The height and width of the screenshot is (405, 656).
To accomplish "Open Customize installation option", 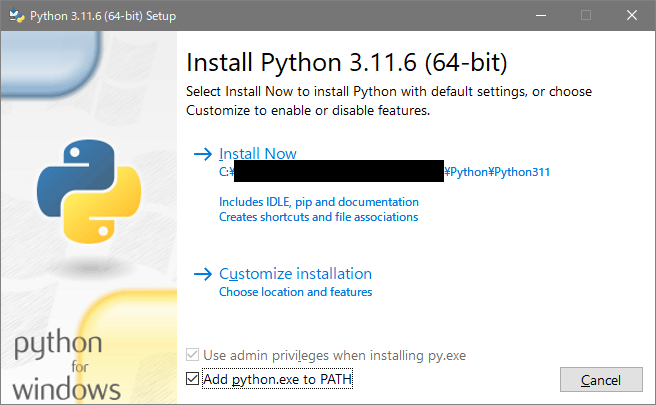I will pyautogui.click(x=295, y=274).
